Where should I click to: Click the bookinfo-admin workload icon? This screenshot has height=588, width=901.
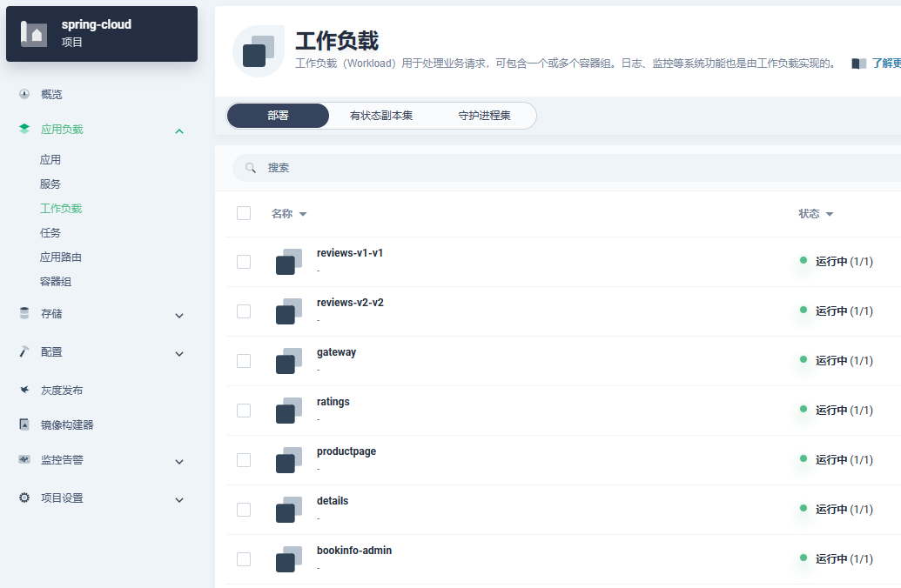[289, 559]
